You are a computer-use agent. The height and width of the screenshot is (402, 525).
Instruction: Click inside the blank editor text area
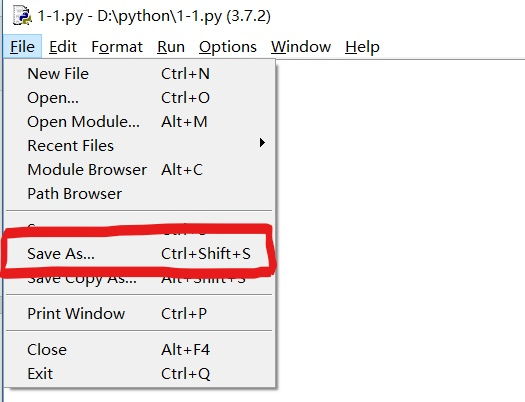point(400,228)
